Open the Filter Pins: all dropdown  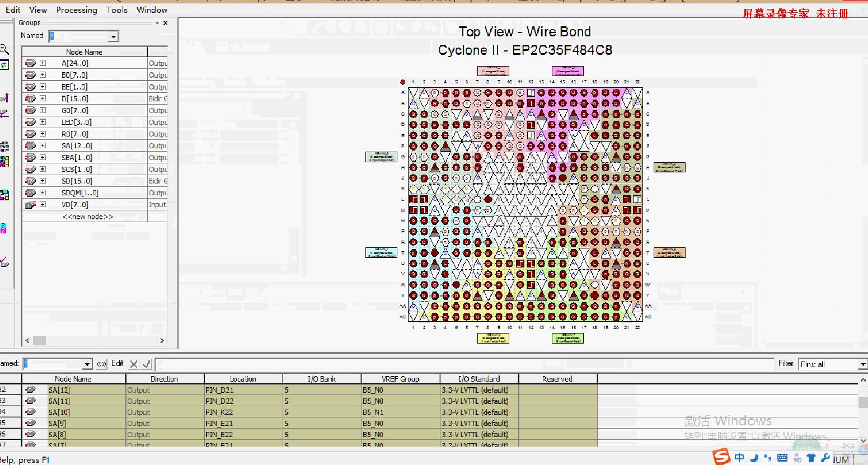pyautogui.click(x=862, y=364)
